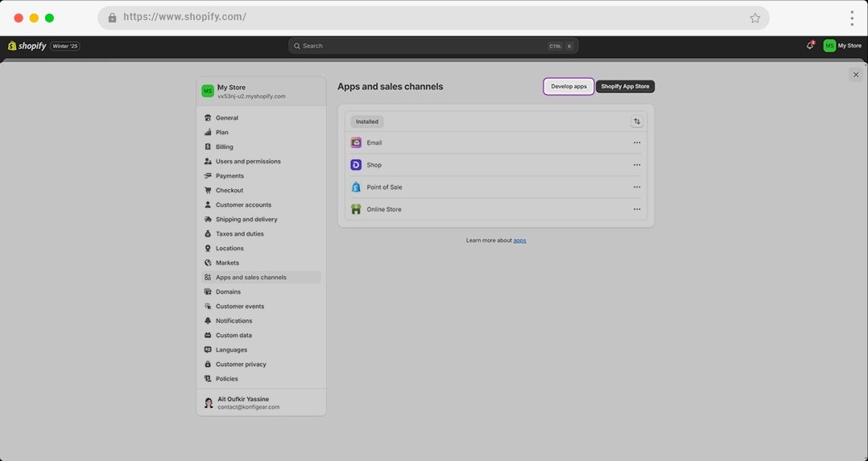Click the Point of Sale app icon
Viewport: 868px width, 461px height.
pyautogui.click(x=356, y=187)
